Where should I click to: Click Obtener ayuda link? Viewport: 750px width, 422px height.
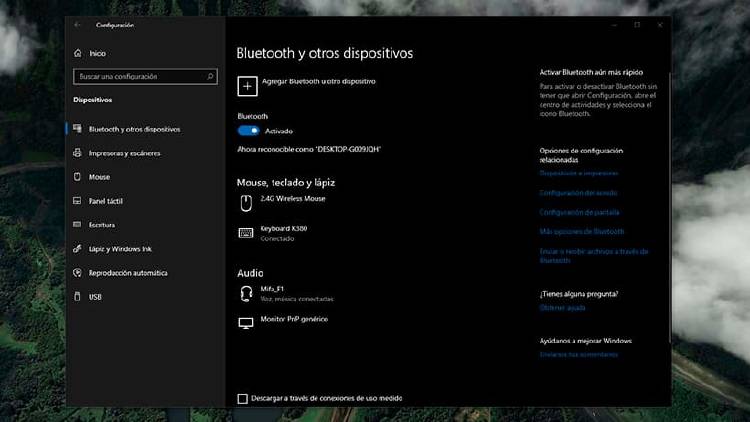561,308
